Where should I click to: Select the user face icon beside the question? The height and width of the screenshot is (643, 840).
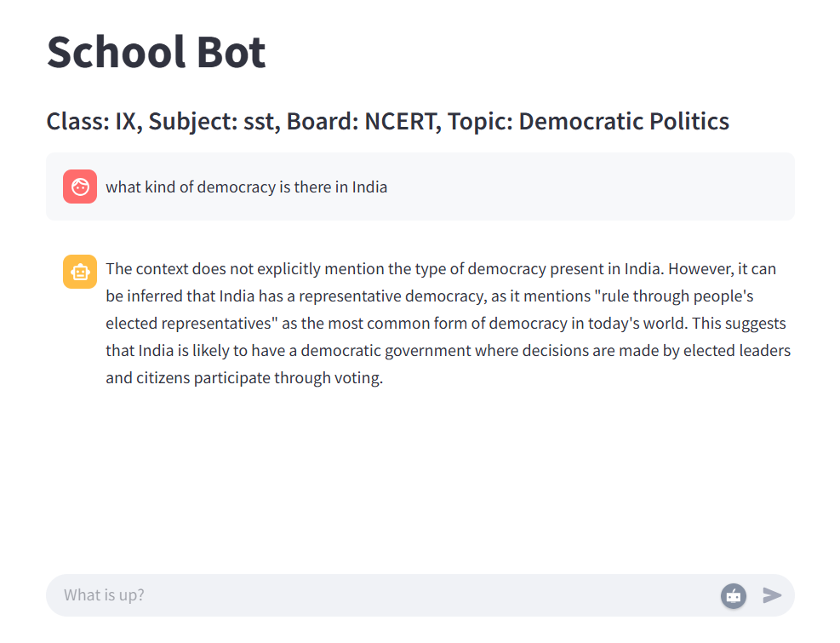pyautogui.click(x=79, y=187)
